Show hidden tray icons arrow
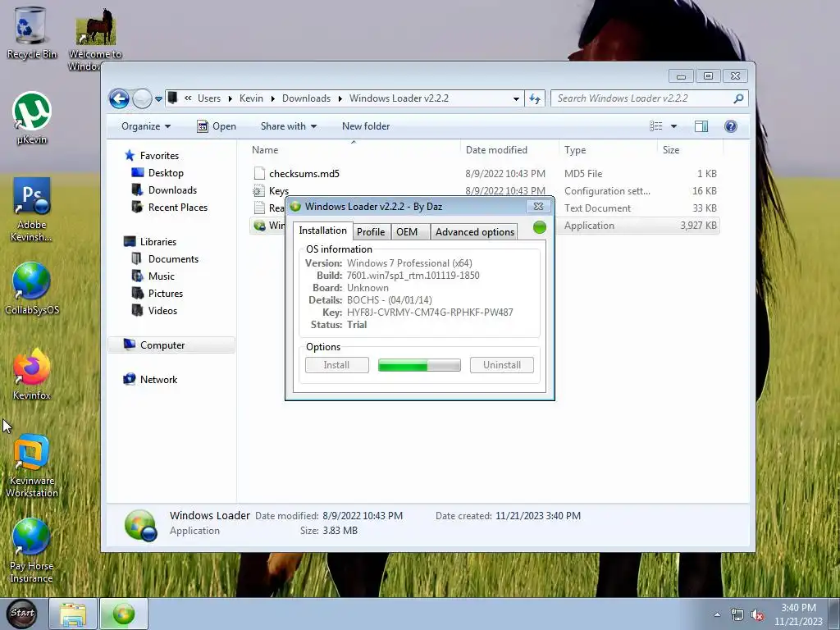The height and width of the screenshot is (630, 840). pyautogui.click(x=717, y=615)
